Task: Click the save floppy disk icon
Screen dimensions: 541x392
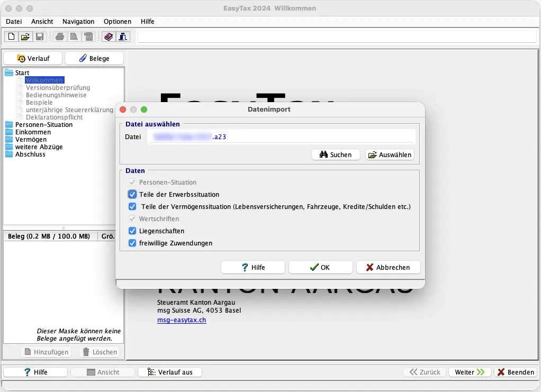Action: click(x=39, y=37)
